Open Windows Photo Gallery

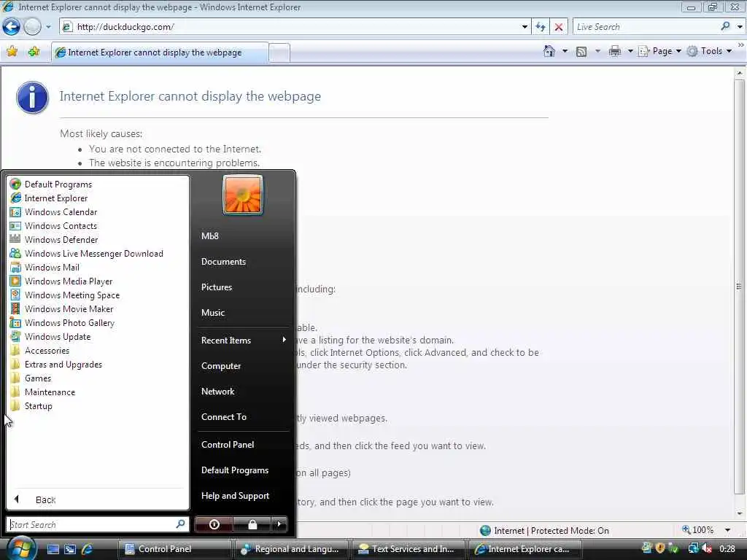pyautogui.click(x=98, y=323)
